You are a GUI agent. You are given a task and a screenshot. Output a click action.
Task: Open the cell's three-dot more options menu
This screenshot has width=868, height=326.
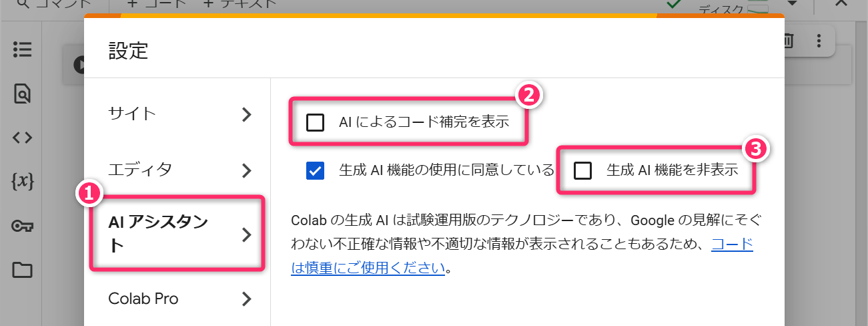coord(819,41)
